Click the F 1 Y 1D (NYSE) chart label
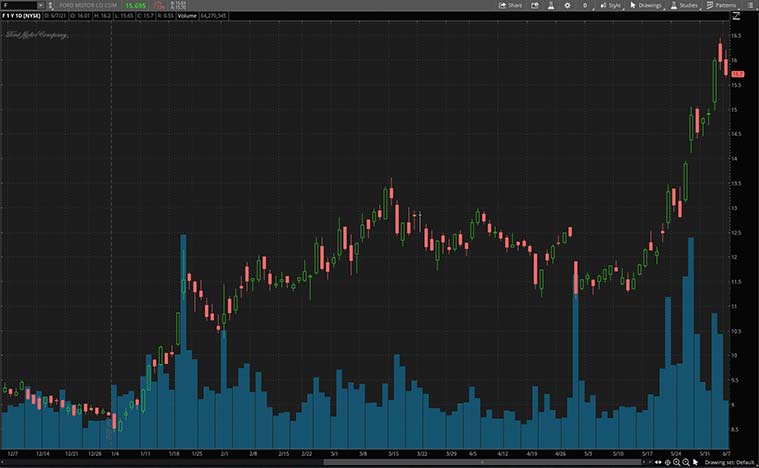759x468 pixels. pos(21,16)
